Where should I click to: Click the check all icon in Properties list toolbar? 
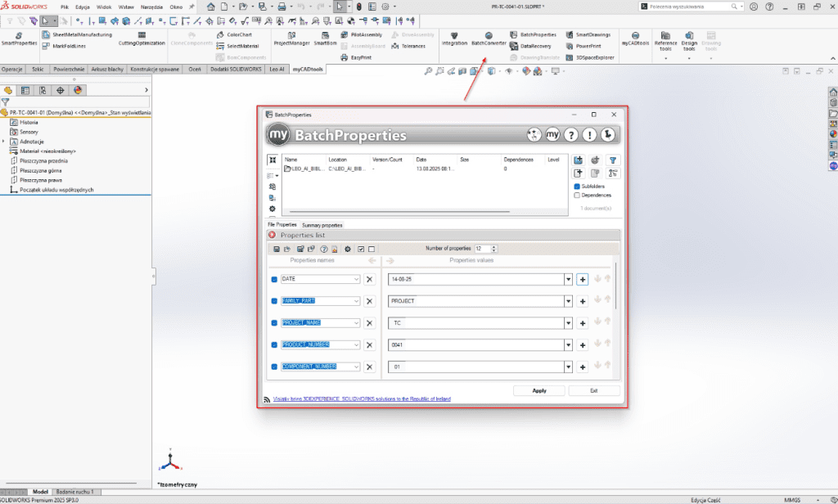[x=361, y=249]
